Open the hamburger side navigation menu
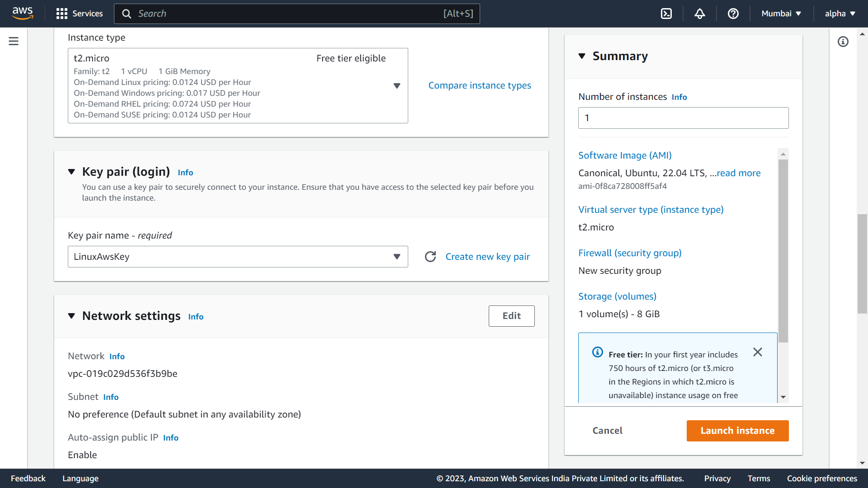Image resolution: width=868 pixels, height=488 pixels. [14, 42]
